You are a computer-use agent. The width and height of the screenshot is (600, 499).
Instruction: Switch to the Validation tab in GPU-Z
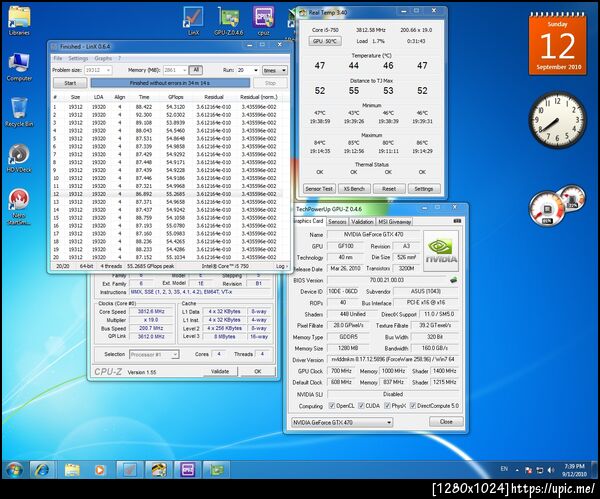coord(362,222)
